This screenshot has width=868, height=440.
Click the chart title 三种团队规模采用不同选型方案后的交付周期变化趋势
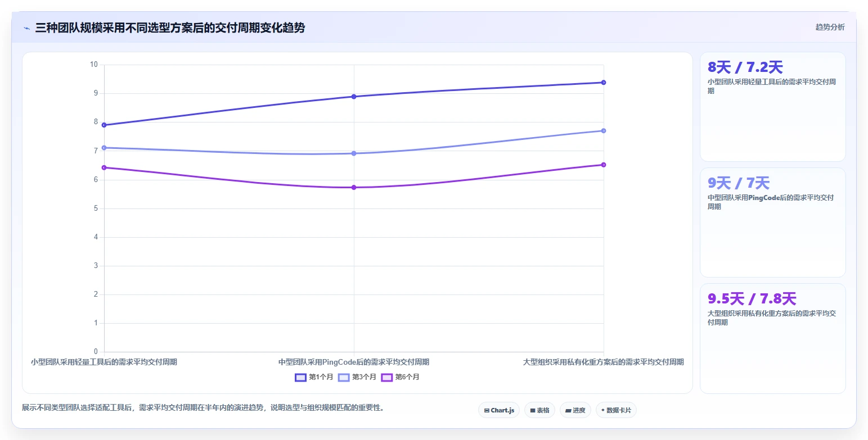pos(170,28)
